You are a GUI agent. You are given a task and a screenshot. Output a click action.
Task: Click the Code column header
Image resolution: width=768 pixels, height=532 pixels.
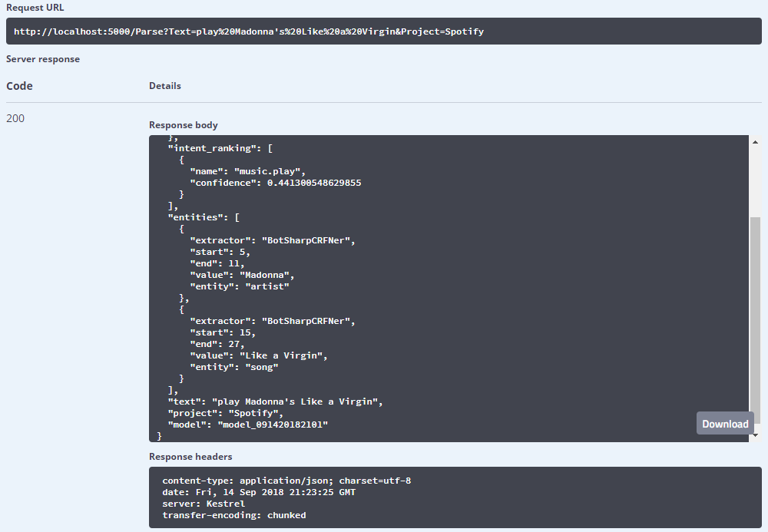pyautogui.click(x=20, y=86)
